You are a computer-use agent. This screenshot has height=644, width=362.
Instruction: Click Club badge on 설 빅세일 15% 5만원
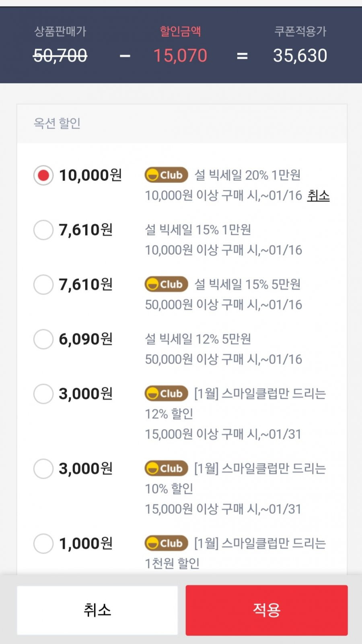click(166, 285)
